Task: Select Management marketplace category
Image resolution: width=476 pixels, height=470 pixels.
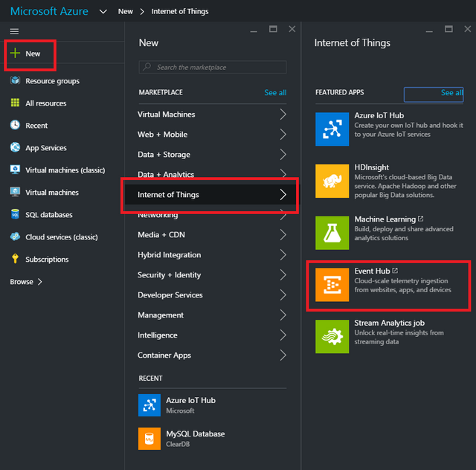Action: coord(212,315)
